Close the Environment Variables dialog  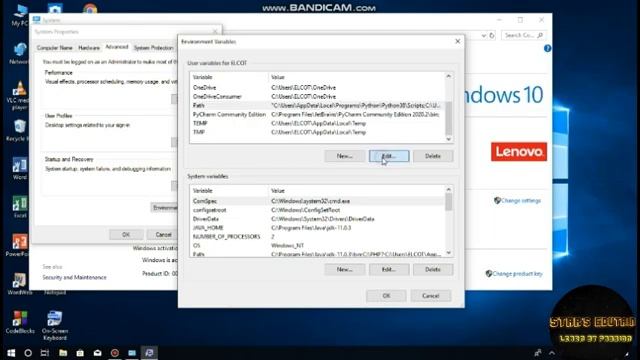pyautogui.click(x=458, y=41)
